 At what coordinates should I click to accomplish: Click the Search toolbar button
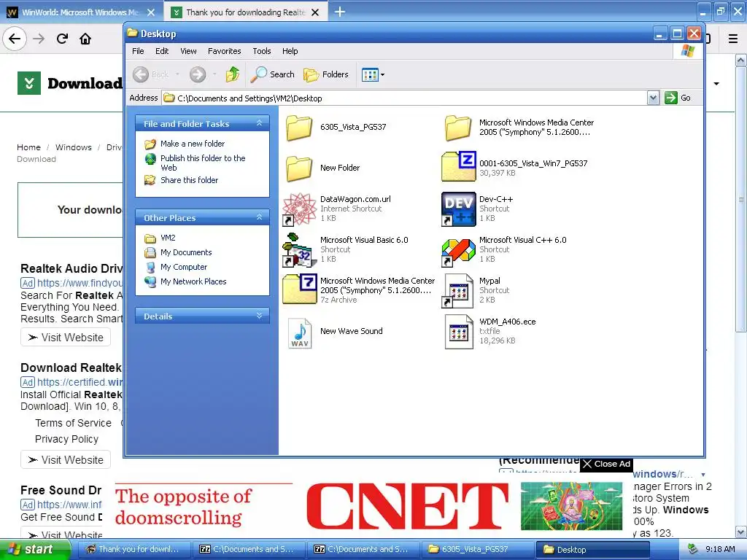[273, 74]
